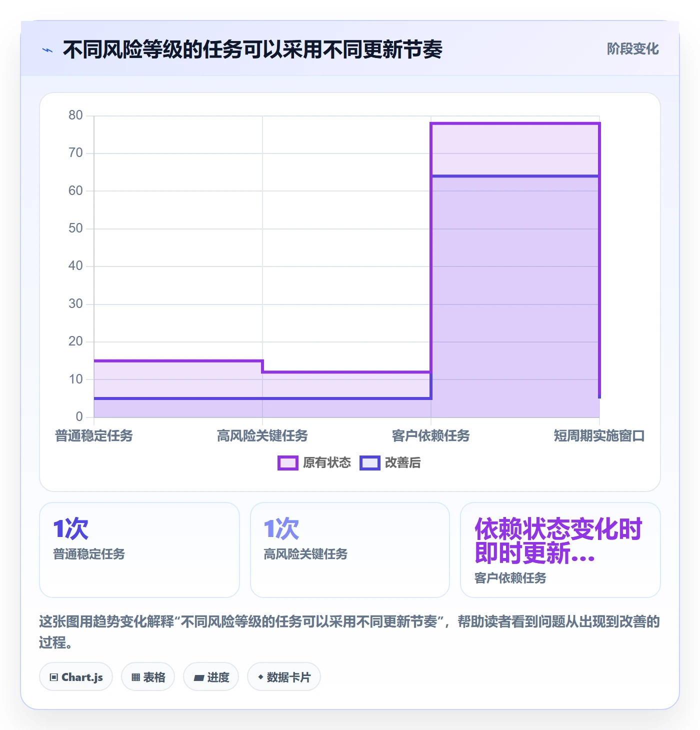Click the chart title 不同风险等级的任务可以采用不同更新节奏
Image resolution: width=700 pixels, height=730 pixels.
tap(252, 49)
